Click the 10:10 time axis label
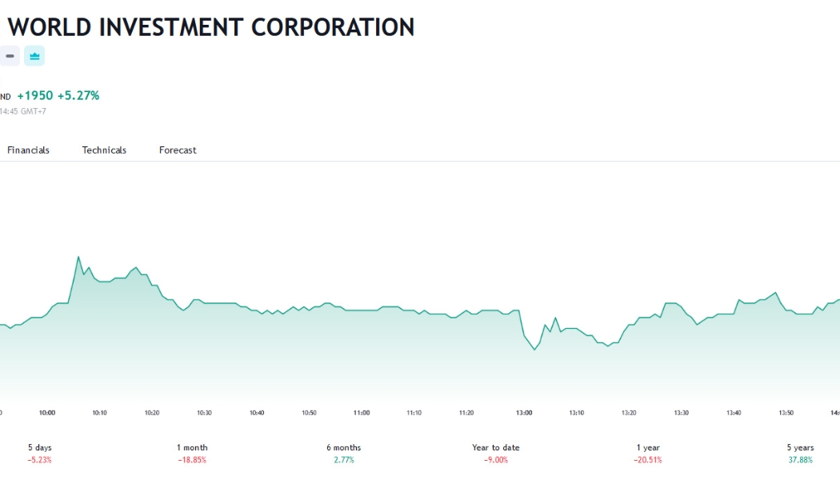This screenshot has height=504, width=840. 100,413
